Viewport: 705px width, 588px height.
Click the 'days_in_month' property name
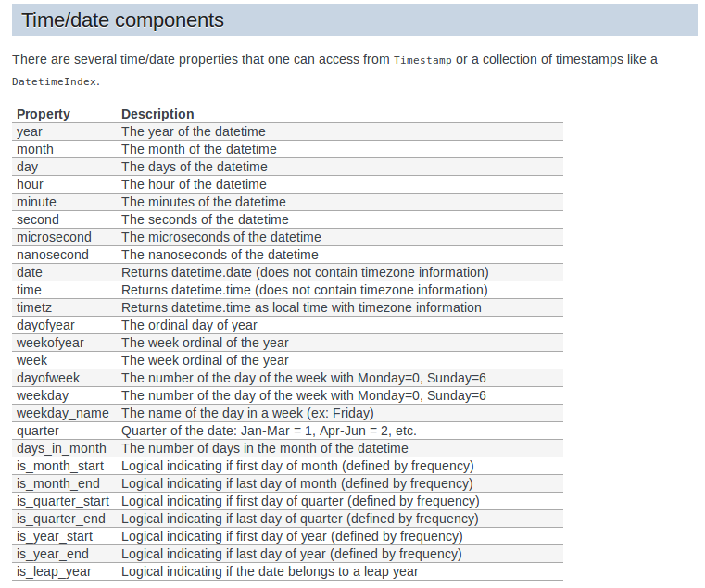pos(61,449)
